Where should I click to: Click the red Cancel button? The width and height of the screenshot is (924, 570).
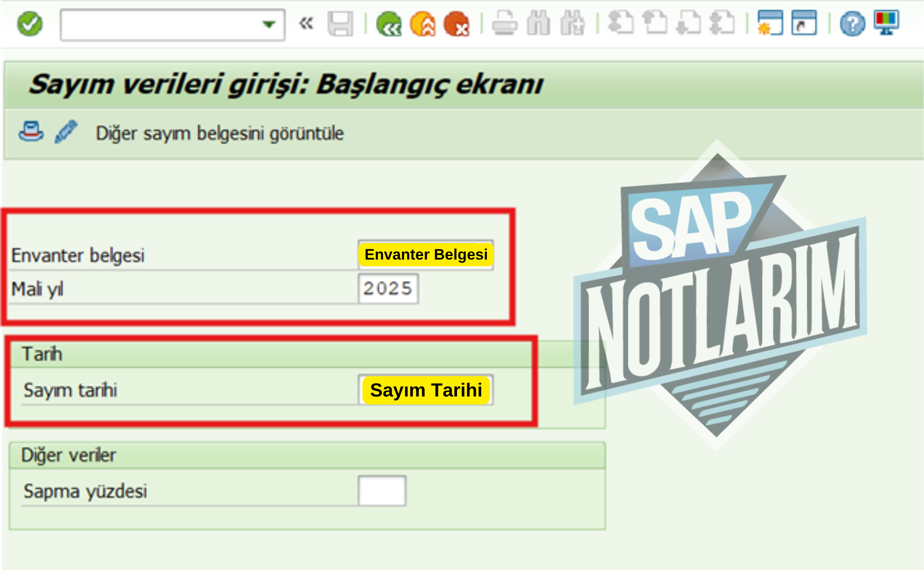point(456,24)
